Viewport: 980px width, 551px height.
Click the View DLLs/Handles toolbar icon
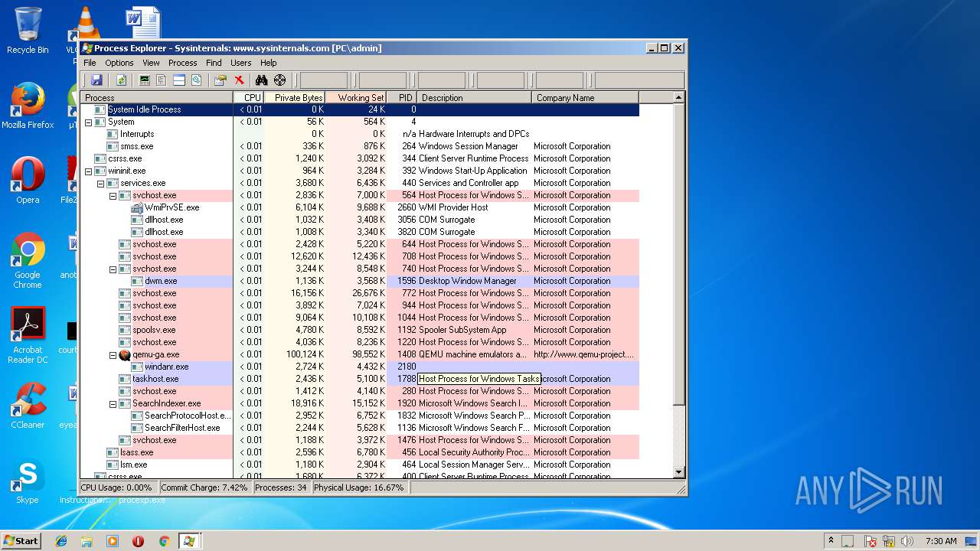click(x=196, y=80)
